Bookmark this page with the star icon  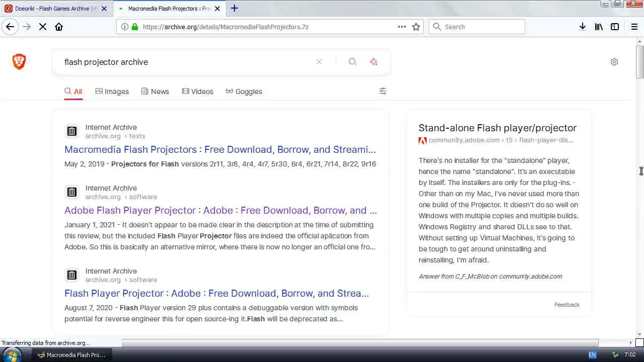click(x=416, y=27)
